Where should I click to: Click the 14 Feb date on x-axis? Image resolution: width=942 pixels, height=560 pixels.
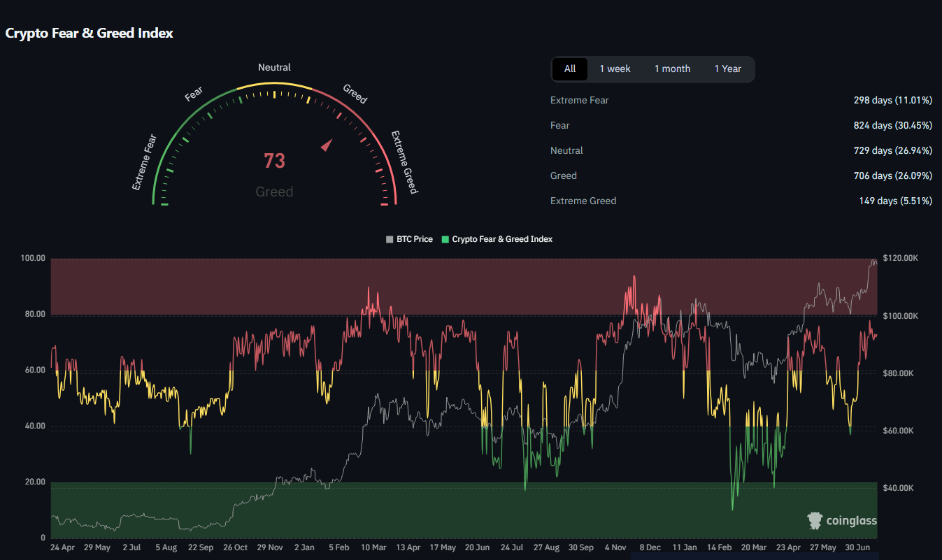pos(720,547)
